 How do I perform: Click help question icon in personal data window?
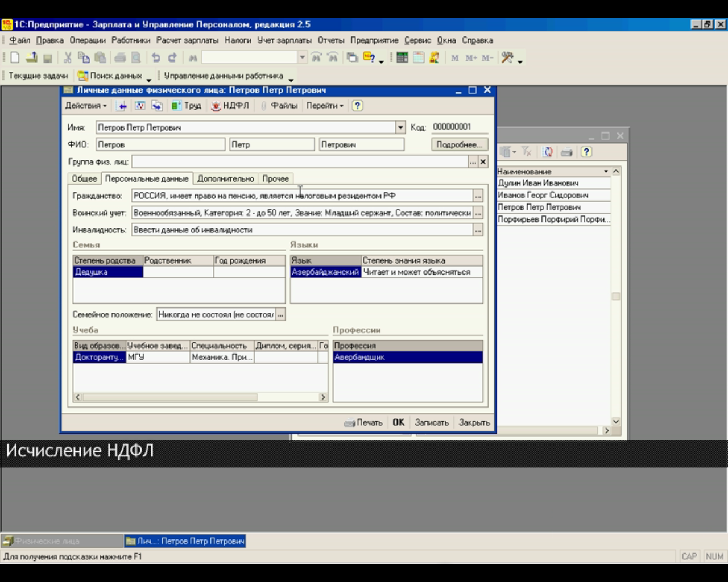point(357,106)
